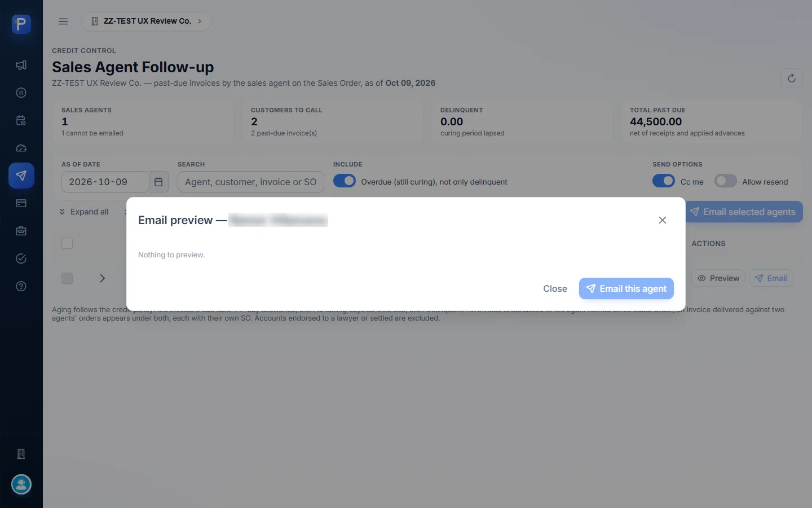
Task: Open the check-circle icon in sidebar
Action: pos(21,259)
